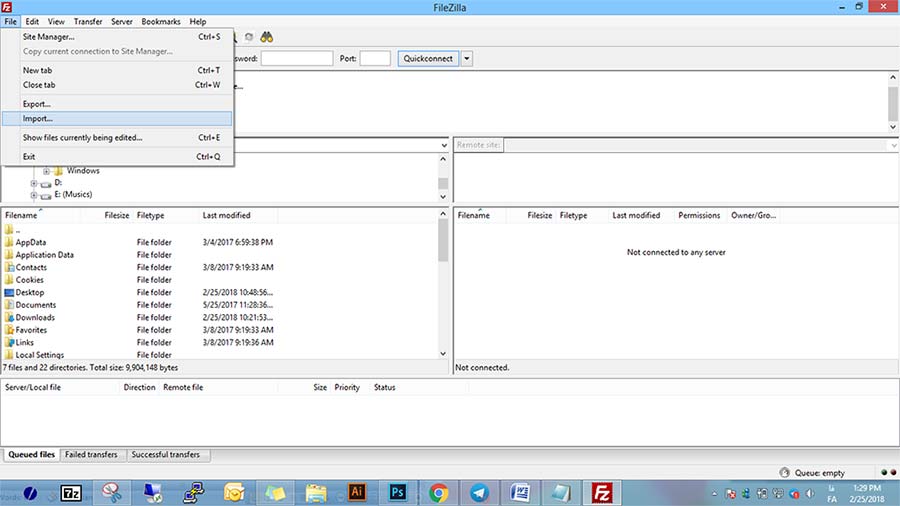This screenshot has height=506, width=900.
Task: Open File Explorer from the taskbar
Action: [x=316, y=493]
